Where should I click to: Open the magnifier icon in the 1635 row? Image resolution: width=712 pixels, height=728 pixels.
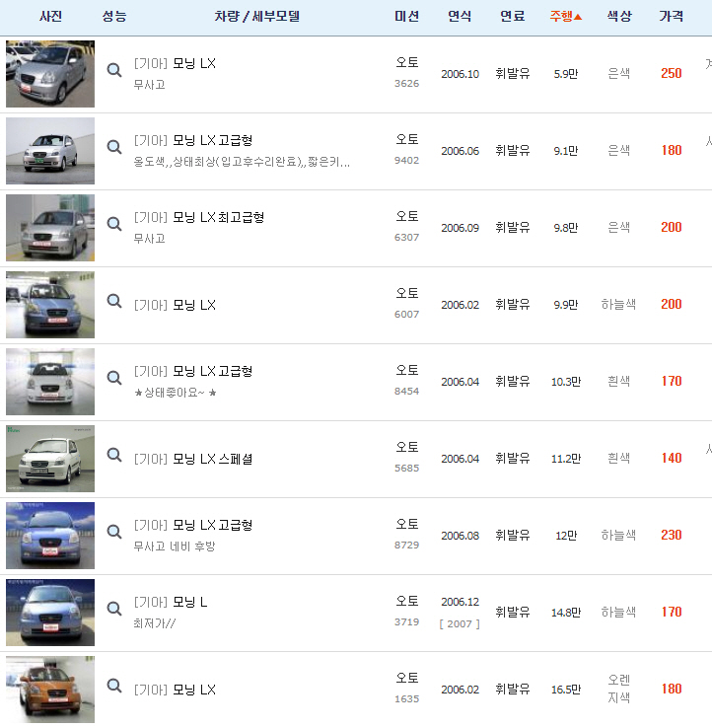pos(114,686)
